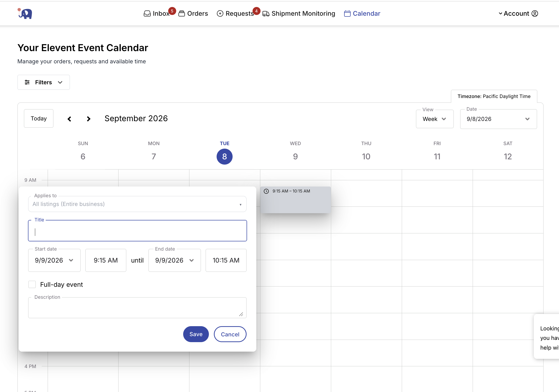
Task: Enable the Full-day event checkbox
Action: pos(32,285)
